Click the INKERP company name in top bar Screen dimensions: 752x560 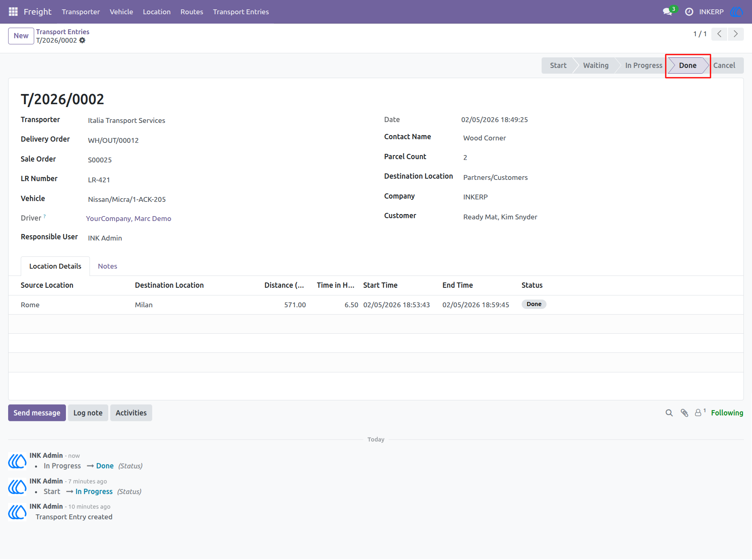(x=711, y=12)
